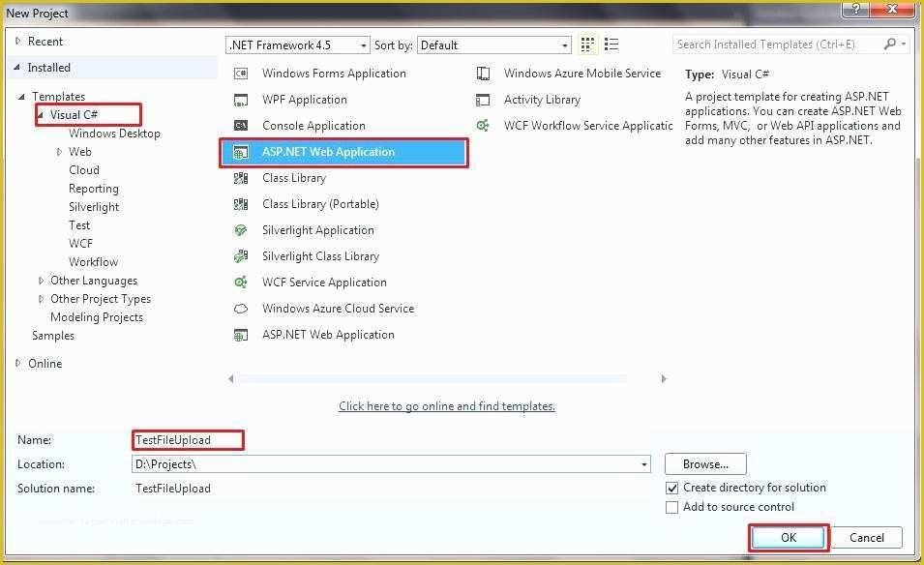Screen dimensions: 924x565
Task: Click the Location field D:\Projects\
Action: click(391, 464)
